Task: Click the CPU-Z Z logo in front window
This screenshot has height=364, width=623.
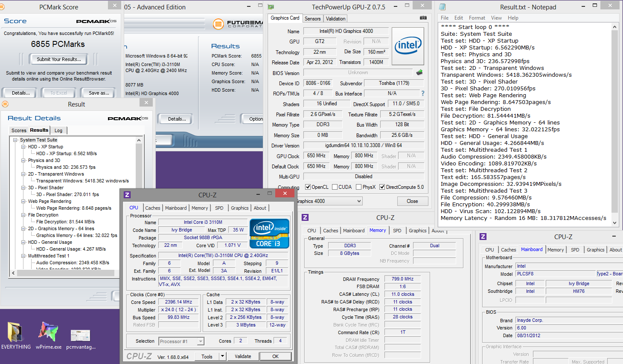Action: (x=127, y=195)
